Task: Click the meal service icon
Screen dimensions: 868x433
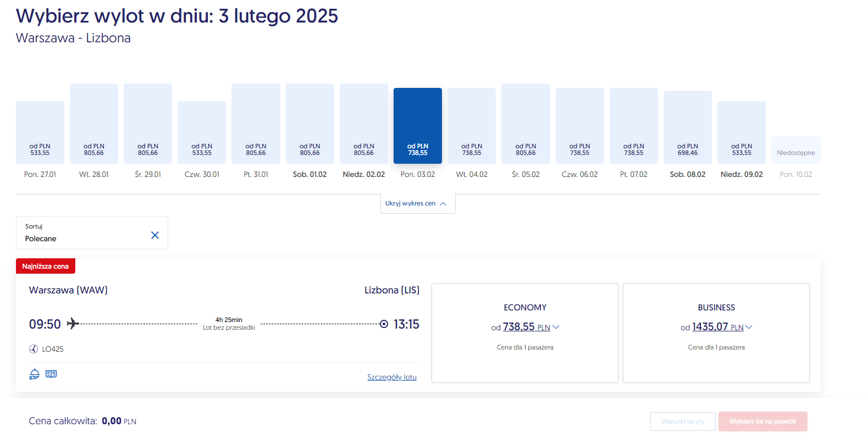Action: click(34, 374)
